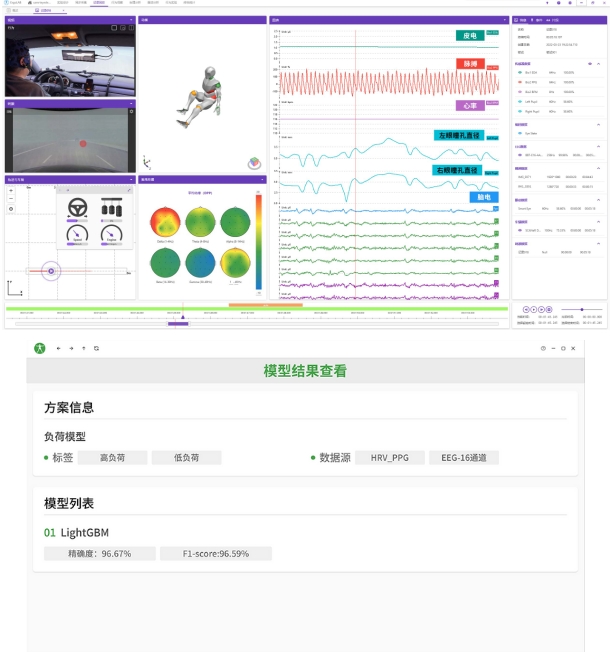Click the Speed dial gauge
This screenshot has width=613, height=652.
[x=77, y=235]
